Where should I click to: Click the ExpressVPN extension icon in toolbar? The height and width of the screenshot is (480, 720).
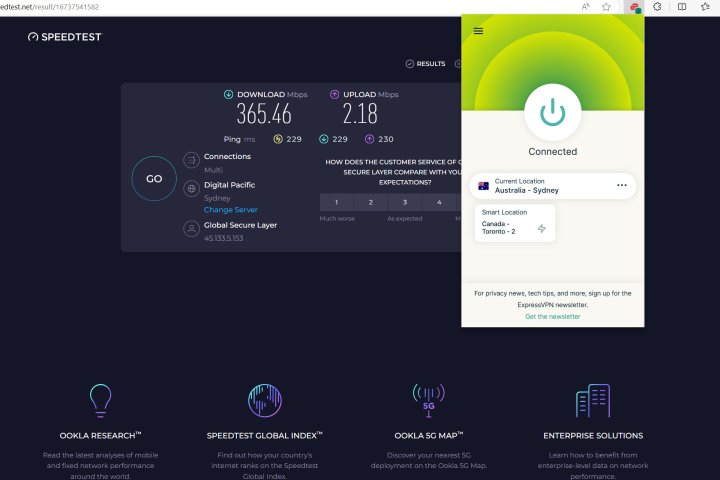(x=634, y=7)
